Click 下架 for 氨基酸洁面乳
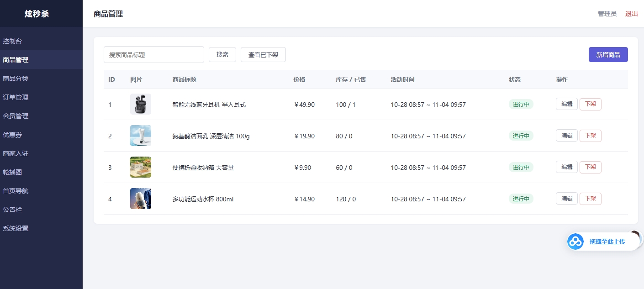Screen dimensions: 644x289 tap(591, 136)
